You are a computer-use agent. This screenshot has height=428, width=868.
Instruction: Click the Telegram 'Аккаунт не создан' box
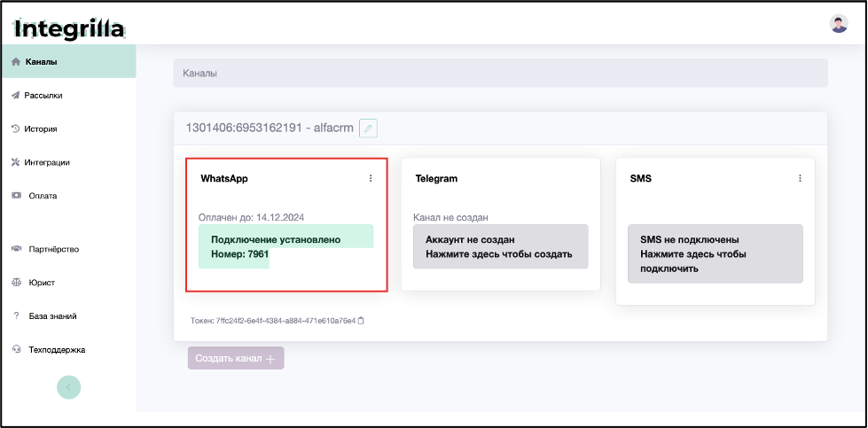pyautogui.click(x=500, y=246)
